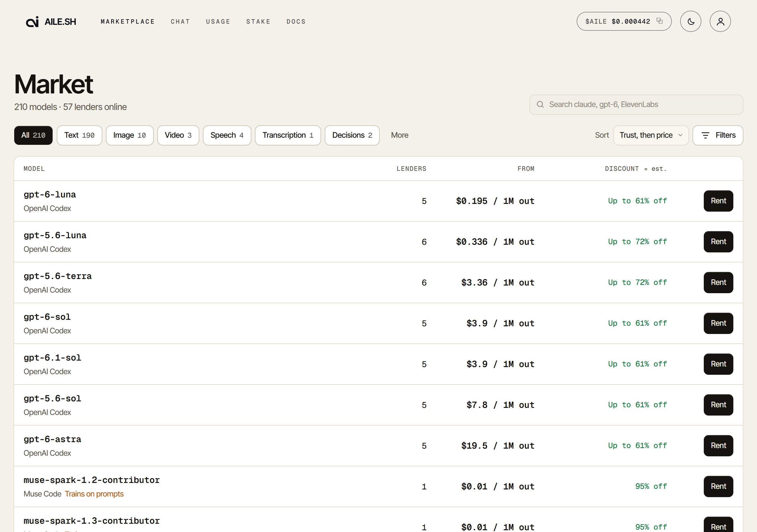Select the All 210 category filter

coord(33,135)
